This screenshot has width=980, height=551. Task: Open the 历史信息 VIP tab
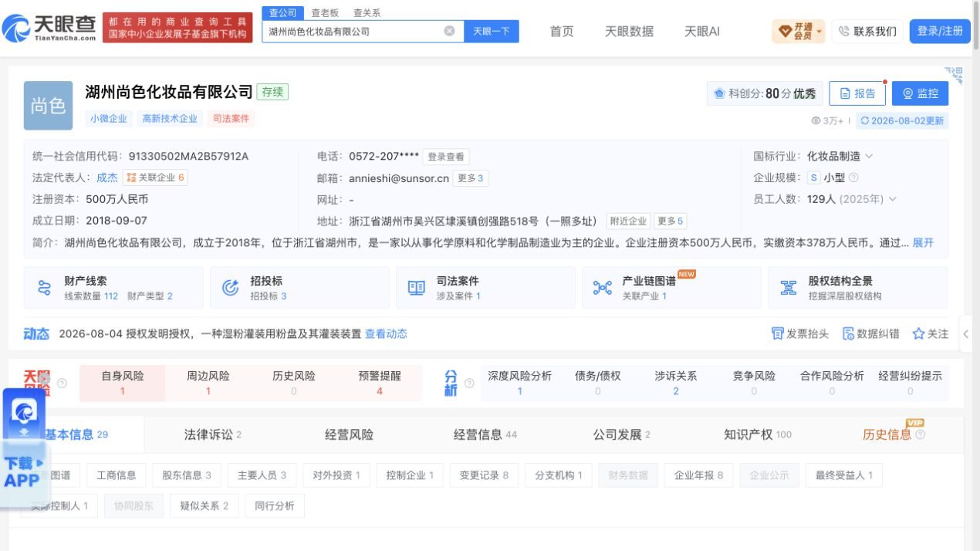[887, 434]
